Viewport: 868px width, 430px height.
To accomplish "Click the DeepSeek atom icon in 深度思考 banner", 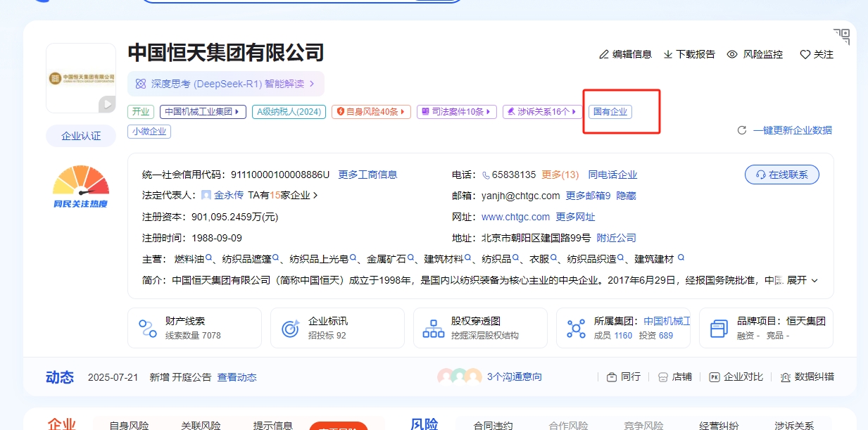I will tap(140, 84).
